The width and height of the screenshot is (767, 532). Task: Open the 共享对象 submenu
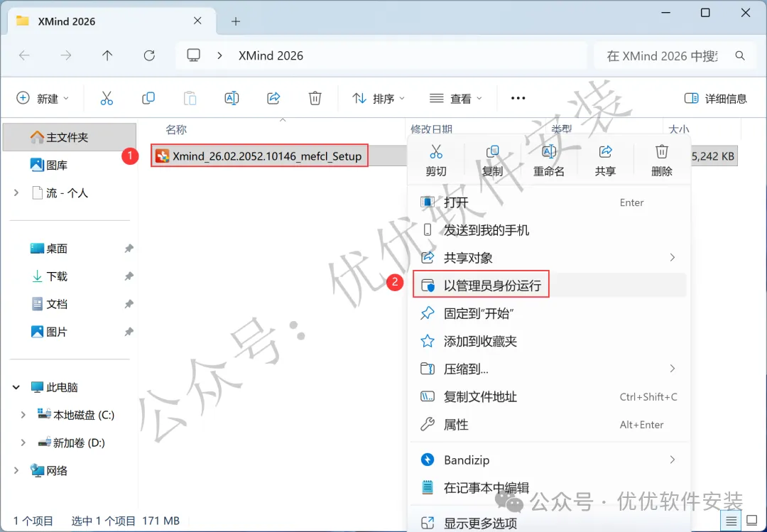click(549, 257)
